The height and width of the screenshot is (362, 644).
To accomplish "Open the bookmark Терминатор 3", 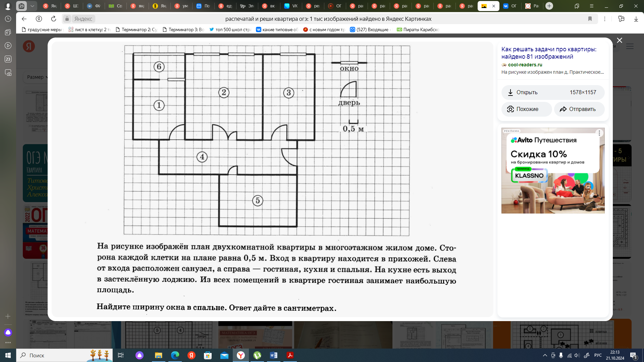I will (183, 29).
